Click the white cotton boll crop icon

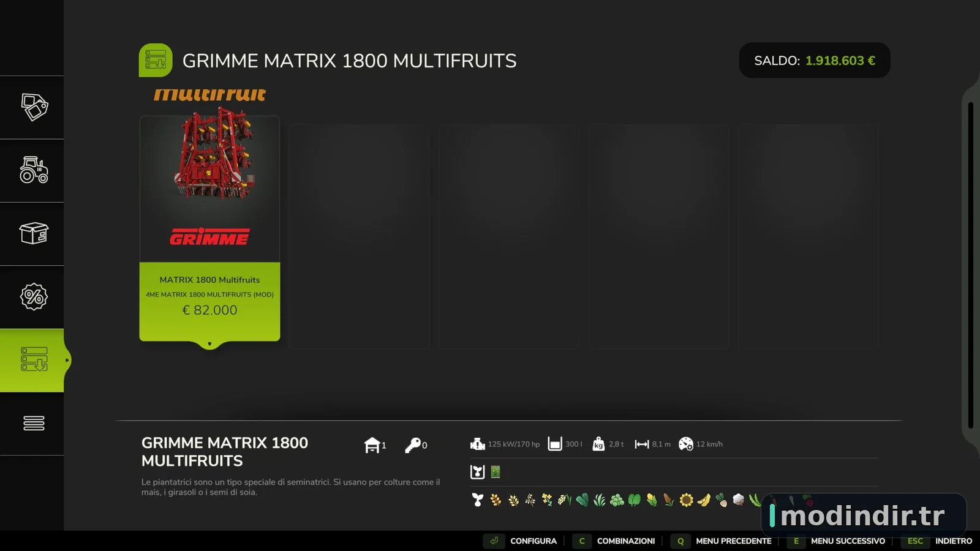click(x=739, y=500)
